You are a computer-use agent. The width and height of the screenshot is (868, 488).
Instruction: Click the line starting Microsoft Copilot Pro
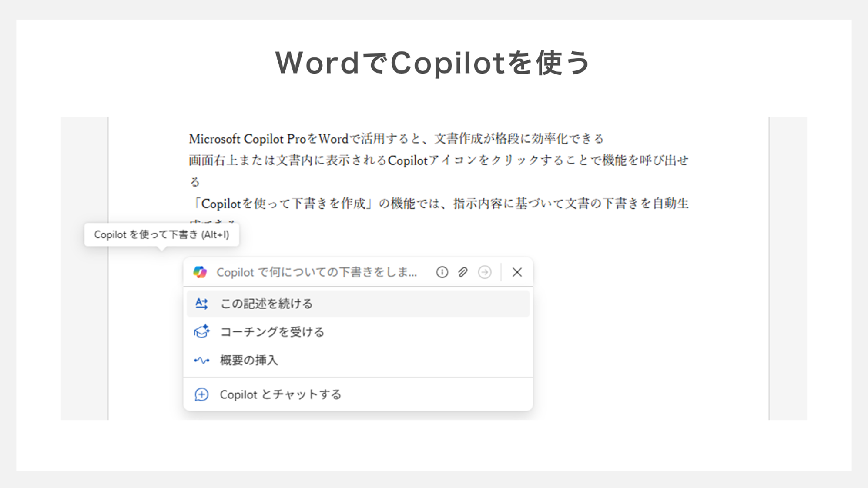396,139
